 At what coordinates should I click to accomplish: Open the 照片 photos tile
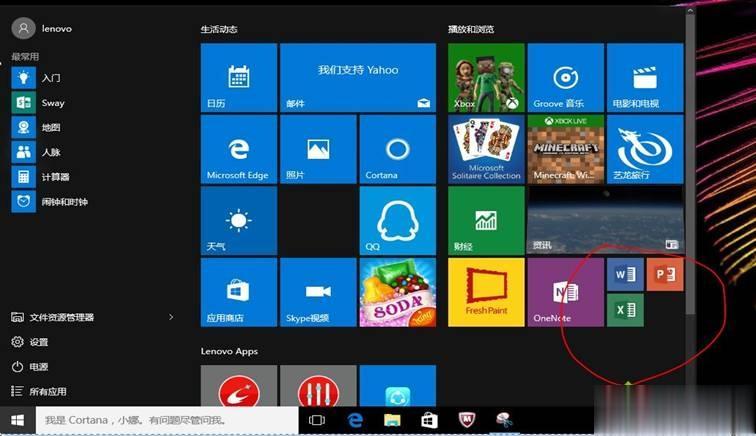[318, 149]
